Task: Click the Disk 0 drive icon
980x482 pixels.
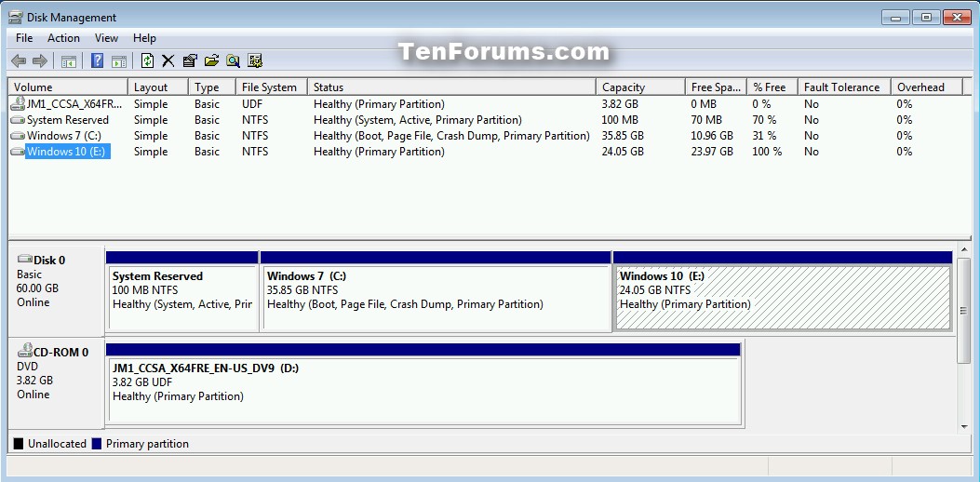Action: pyautogui.click(x=25, y=259)
